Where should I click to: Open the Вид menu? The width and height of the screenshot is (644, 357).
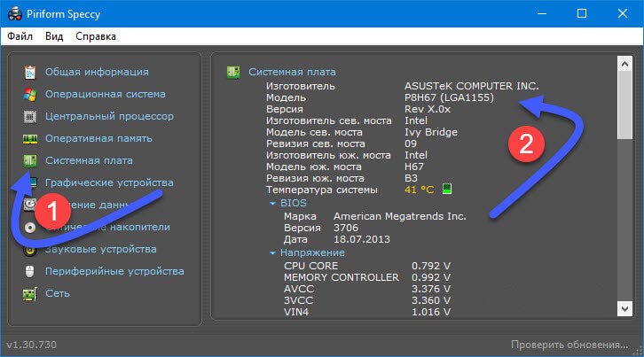(54, 36)
